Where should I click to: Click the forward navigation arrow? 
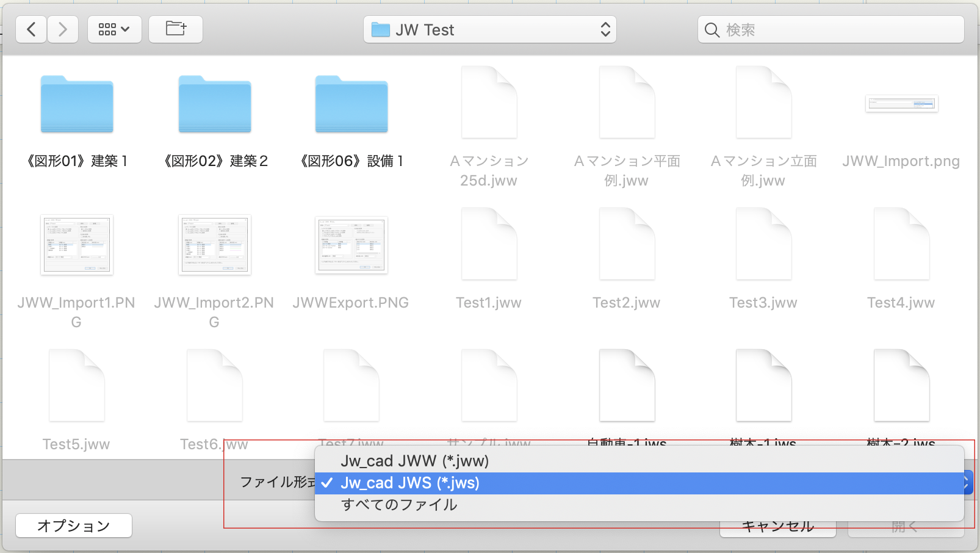[x=62, y=29]
